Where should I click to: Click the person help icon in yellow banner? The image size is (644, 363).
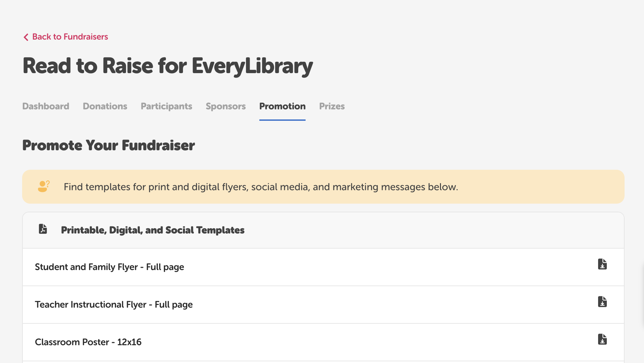tap(43, 187)
